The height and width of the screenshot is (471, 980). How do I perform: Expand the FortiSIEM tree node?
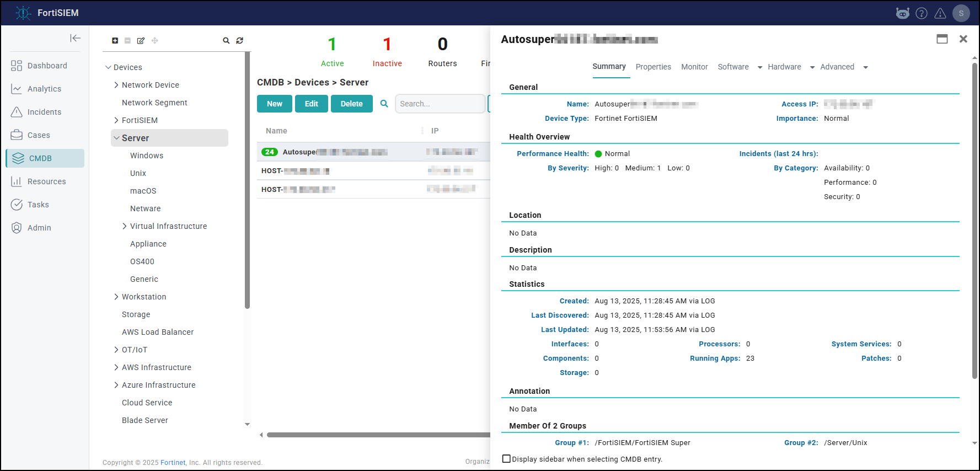point(116,120)
